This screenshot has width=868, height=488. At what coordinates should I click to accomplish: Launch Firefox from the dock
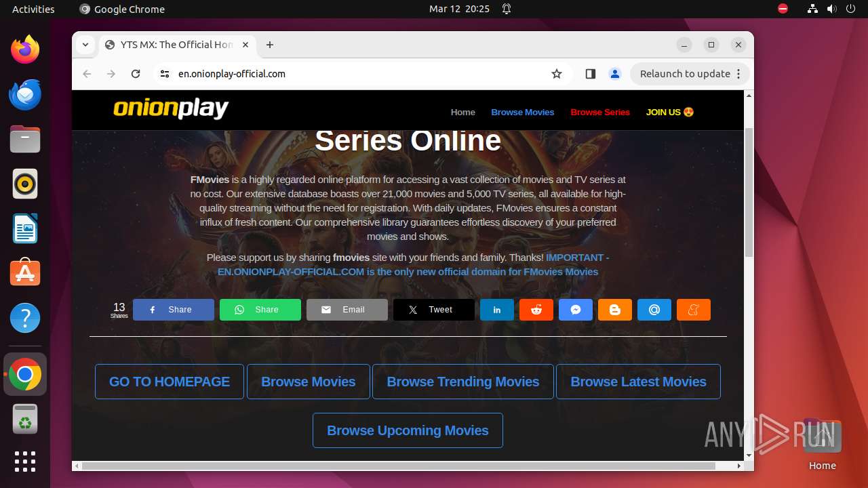(25, 49)
